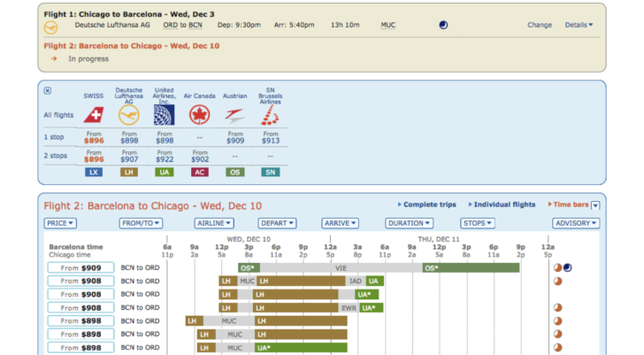Open the DURATION filter dropdown
644x355 pixels.
409,223
